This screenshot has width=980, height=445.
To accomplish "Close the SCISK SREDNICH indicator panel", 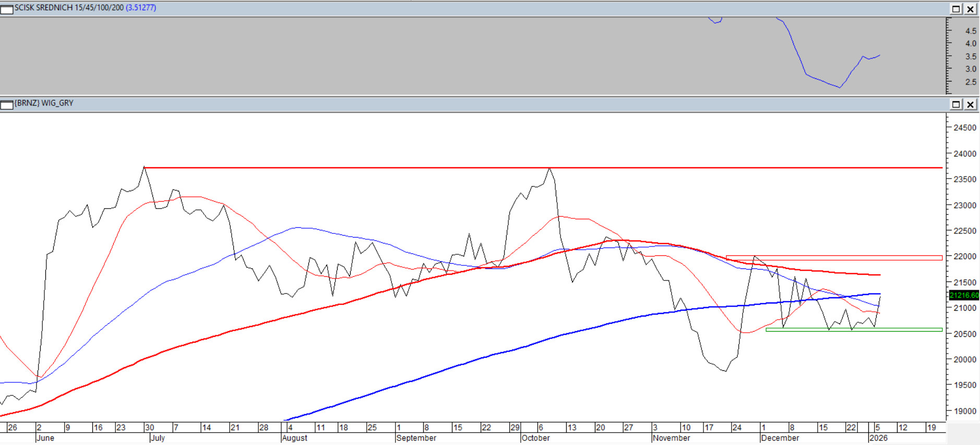I will [x=970, y=9].
